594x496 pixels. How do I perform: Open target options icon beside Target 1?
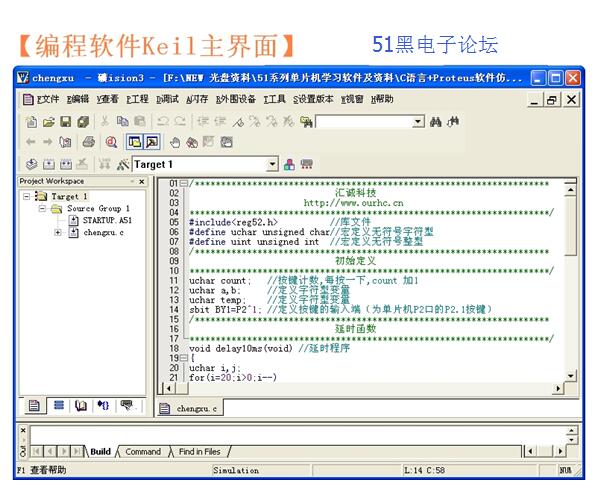[x=123, y=164]
